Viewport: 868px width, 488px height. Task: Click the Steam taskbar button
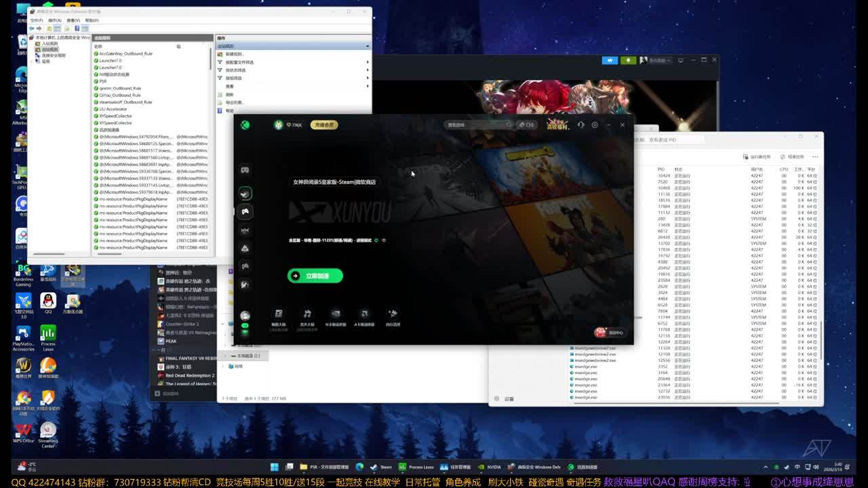pyautogui.click(x=381, y=467)
